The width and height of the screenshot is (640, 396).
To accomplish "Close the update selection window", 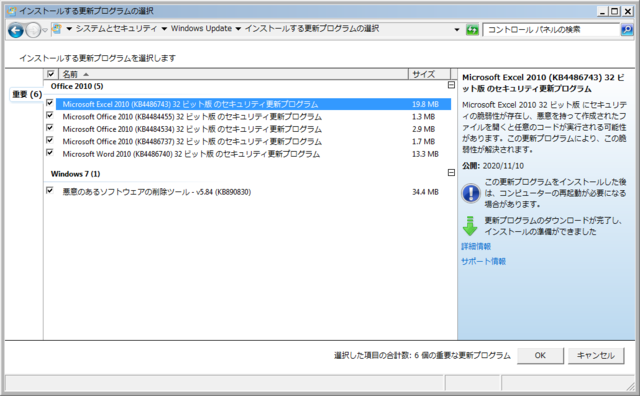I will (x=627, y=11).
